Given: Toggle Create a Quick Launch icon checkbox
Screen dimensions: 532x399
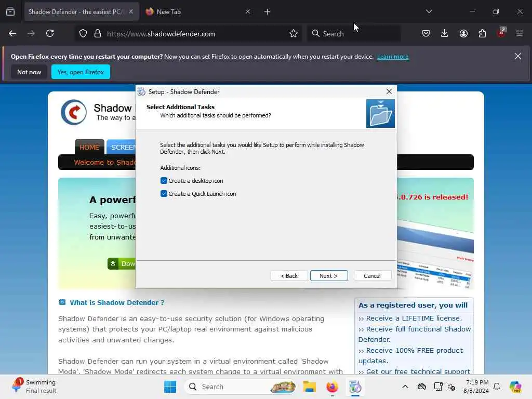Looking at the screenshot, I should (164, 193).
